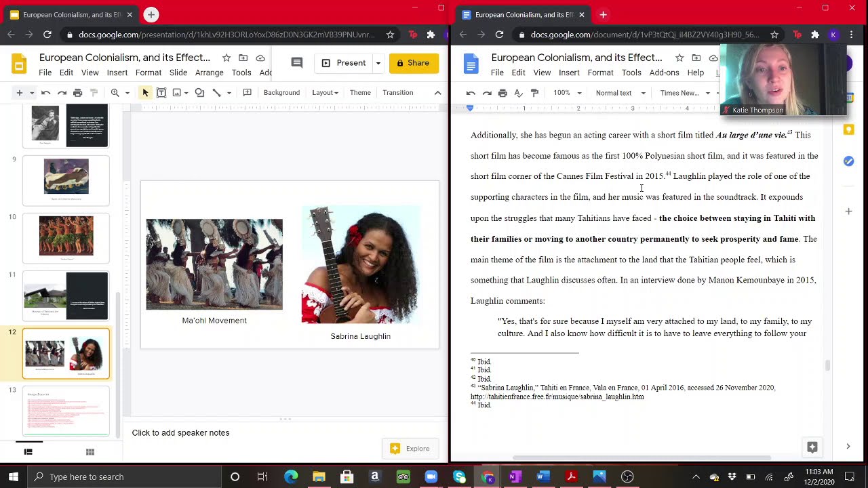Move the Docs file to folder
The height and width of the screenshot is (488, 868).
[x=696, y=58]
